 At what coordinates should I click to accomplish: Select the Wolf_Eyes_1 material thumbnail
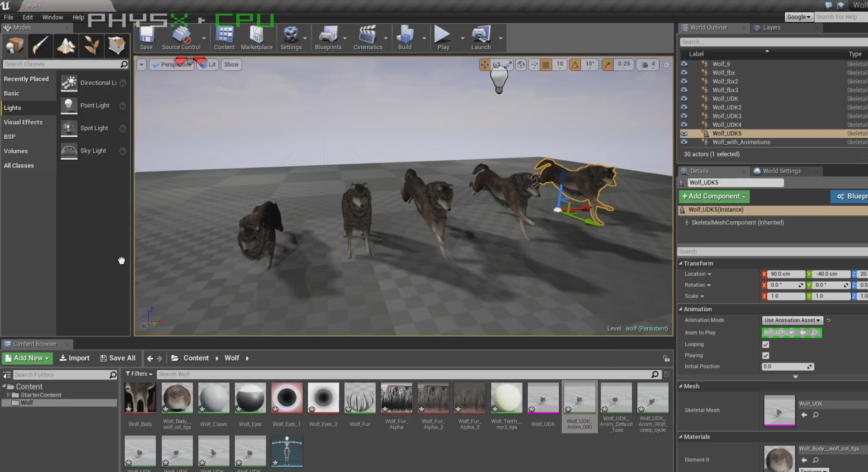[x=287, y=398]
